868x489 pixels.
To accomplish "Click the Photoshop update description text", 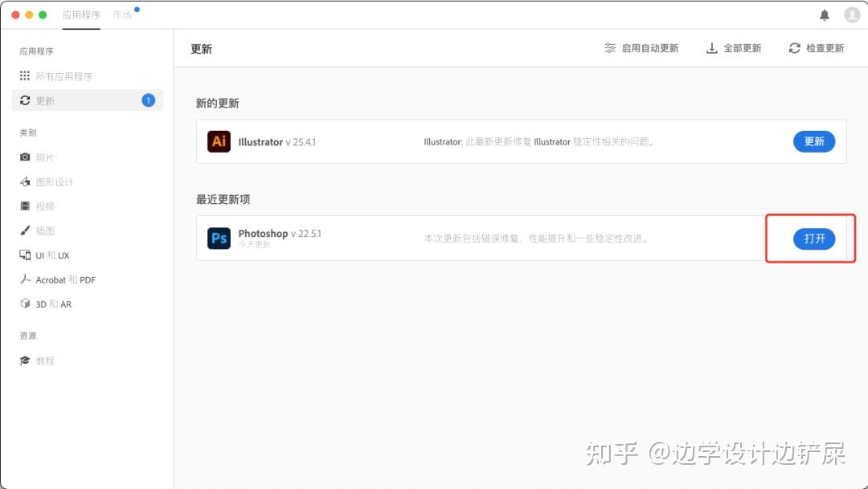I will coord(536,238).
